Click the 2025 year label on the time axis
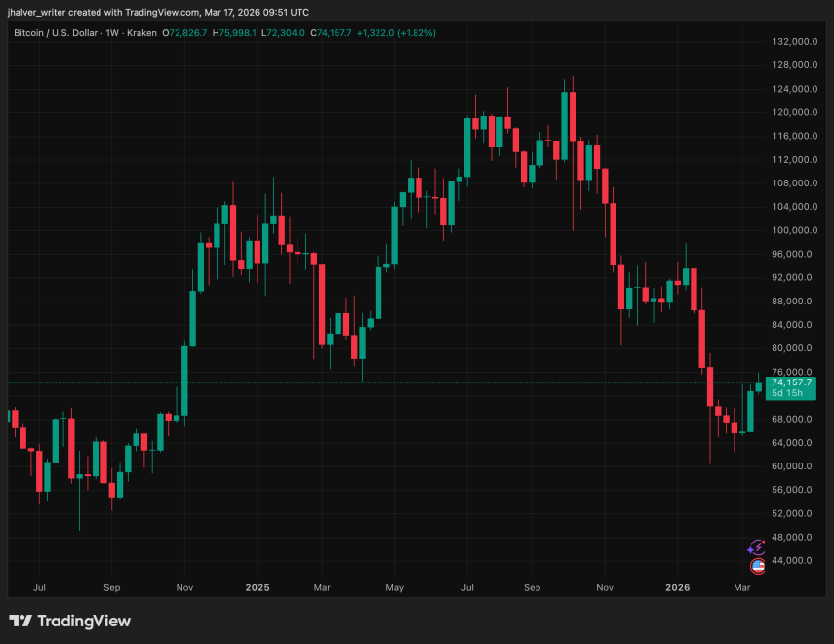Screen dimensions: 834x644 pos(257,588)
